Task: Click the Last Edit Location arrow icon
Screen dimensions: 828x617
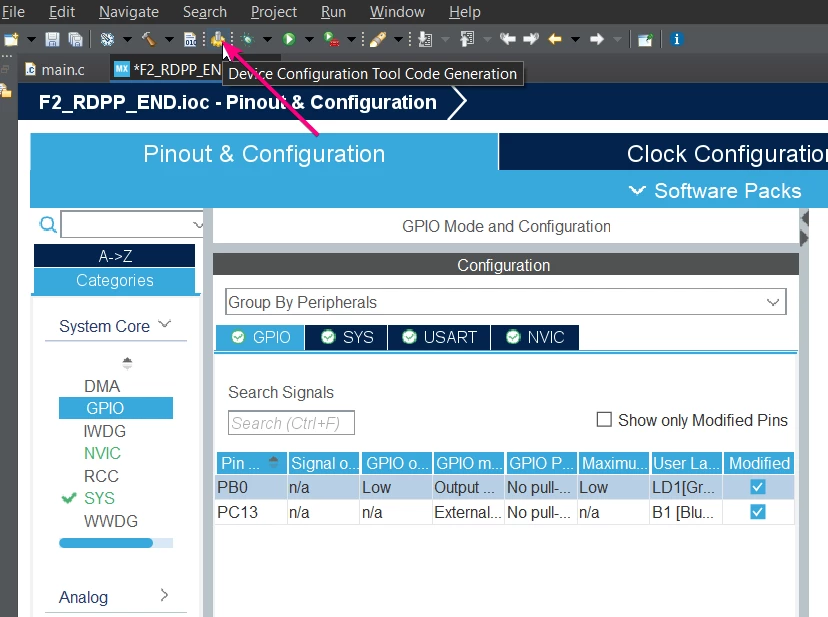Action: click(x=507, y=39)
